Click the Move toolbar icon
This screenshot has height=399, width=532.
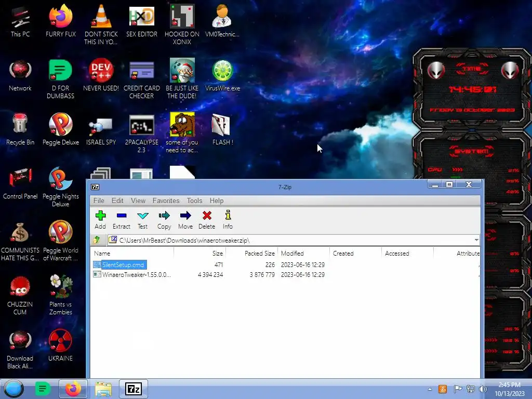point(185,220)
